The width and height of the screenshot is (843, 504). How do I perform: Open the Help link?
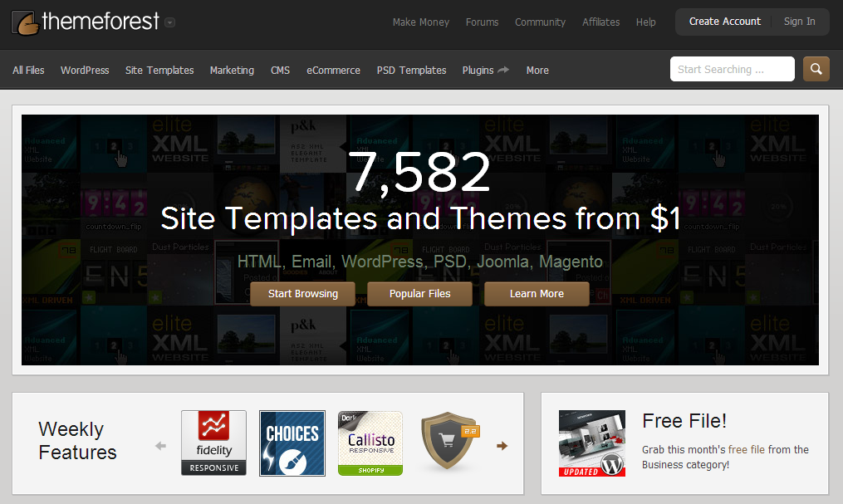click(645, 22)
